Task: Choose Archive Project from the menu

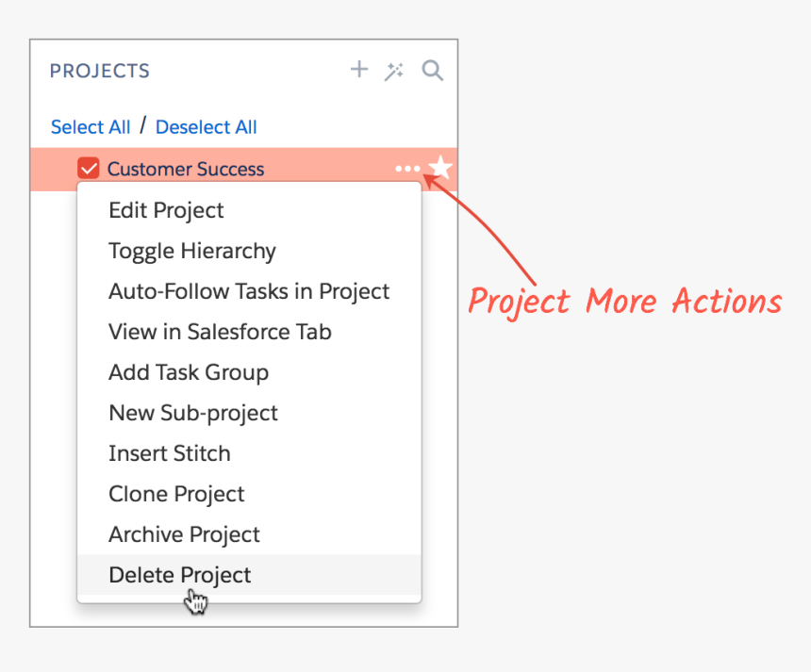Action: (x=184, y=534)
